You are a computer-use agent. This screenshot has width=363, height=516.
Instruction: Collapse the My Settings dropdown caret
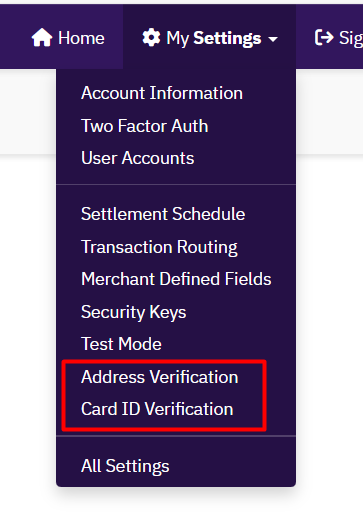point(273,39)
